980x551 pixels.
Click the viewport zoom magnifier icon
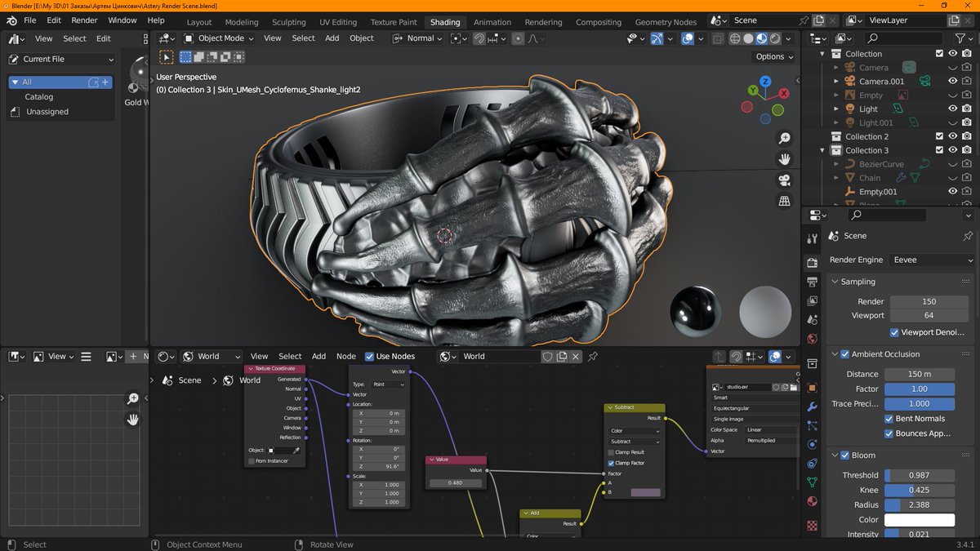(x=784, y=139)
